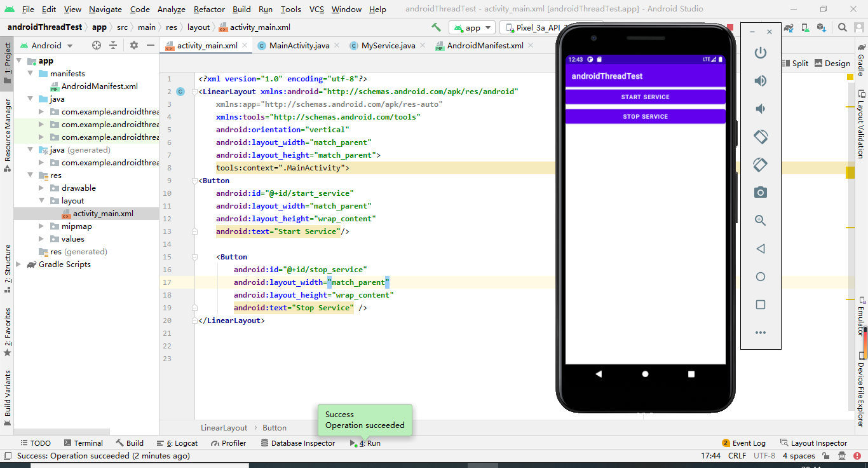This screenshot has width=868, height=468.
Task: Collapse the res folder arrow
Action: [30, 175]
